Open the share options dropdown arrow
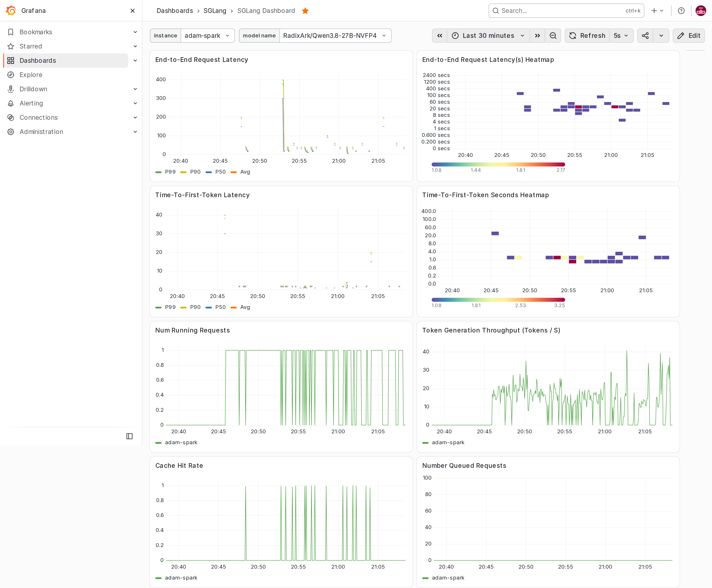 pyautogui.click(x=661, y=36)
